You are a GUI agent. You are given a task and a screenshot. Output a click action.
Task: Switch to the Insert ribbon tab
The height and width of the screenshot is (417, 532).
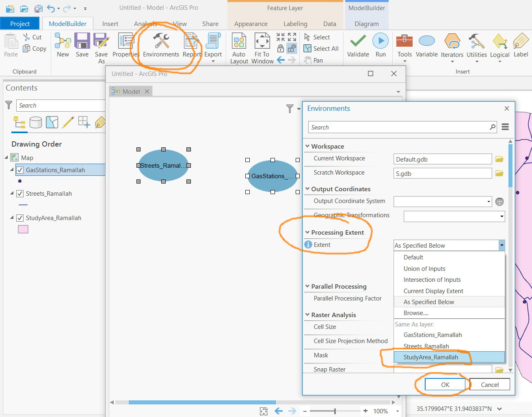click(110, 24)
